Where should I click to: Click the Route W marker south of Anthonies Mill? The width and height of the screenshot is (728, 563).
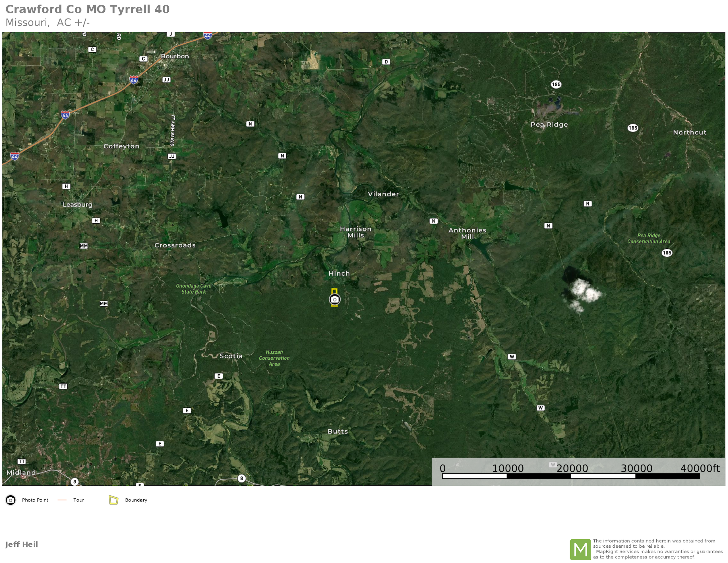512,356
